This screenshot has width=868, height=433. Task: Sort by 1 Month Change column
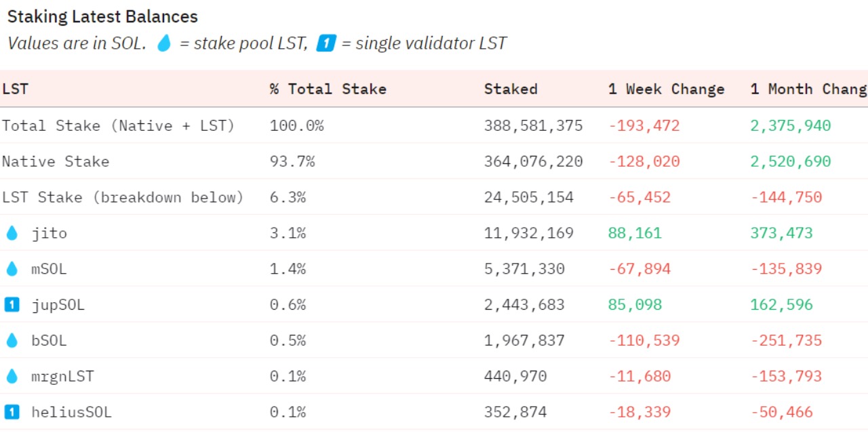[808, 89]
